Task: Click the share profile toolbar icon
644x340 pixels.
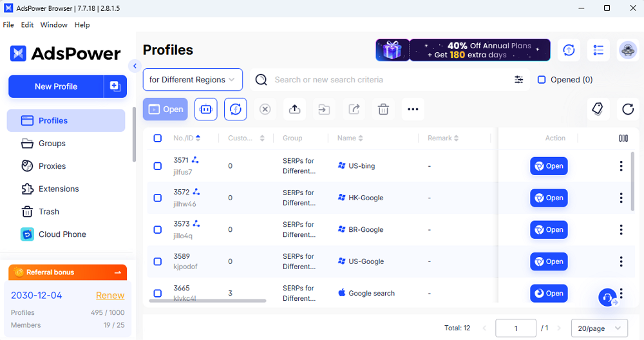Action: tap(354, 109)
